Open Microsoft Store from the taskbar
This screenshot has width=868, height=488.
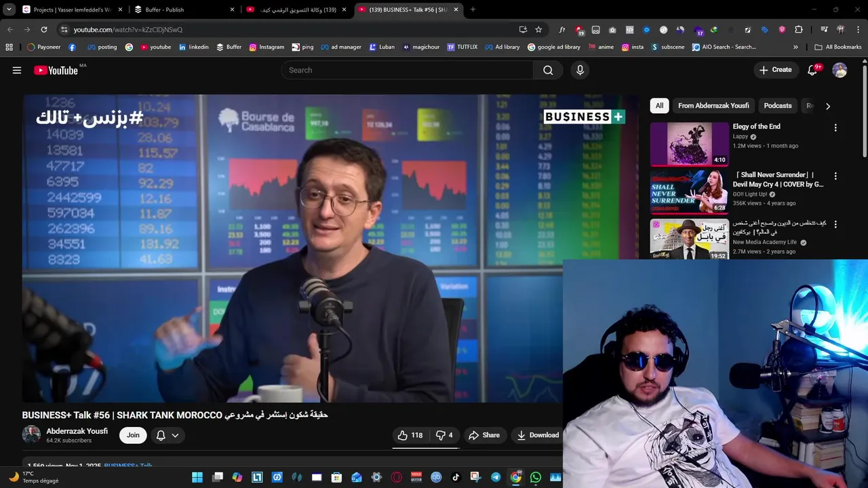pyautogui.click(x=336, y=477)
